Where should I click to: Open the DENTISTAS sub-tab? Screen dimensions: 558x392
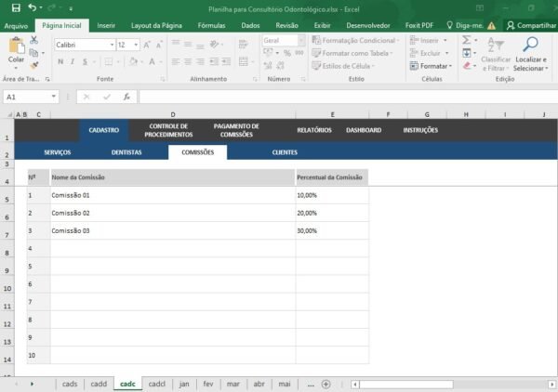(126, 152)
